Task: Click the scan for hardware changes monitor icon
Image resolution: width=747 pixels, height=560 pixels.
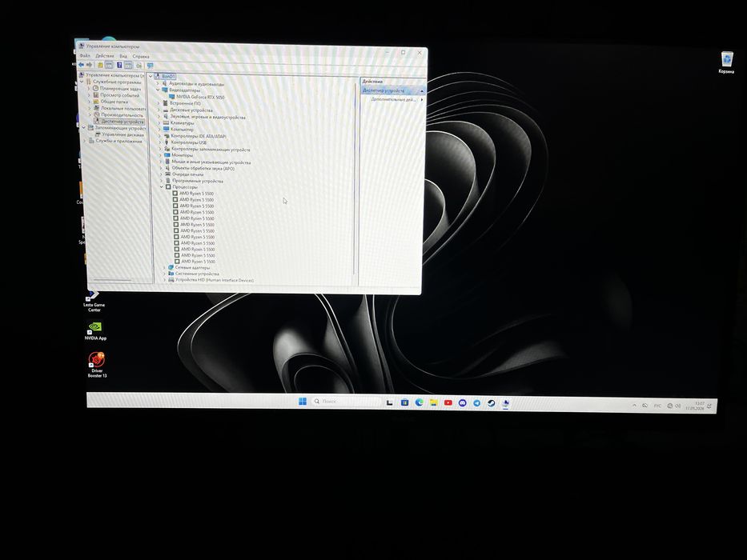Action: (x=150, y=66)
